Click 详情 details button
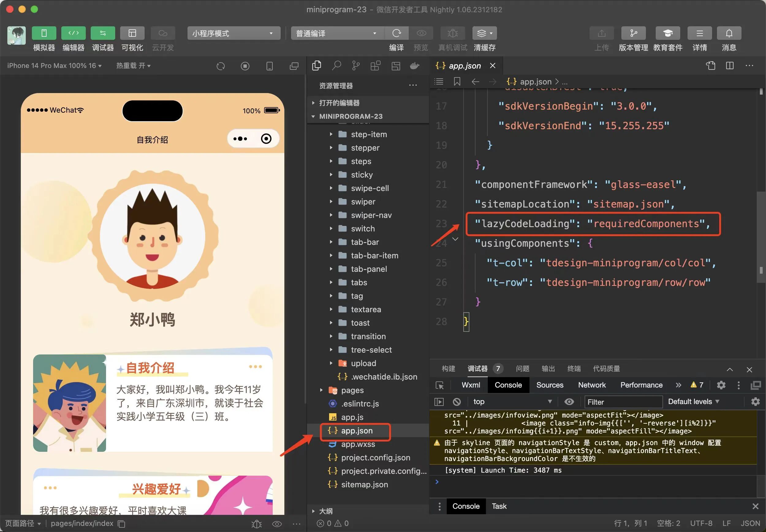The height and width of the screenshot is (532, 766). click(700, 33)
